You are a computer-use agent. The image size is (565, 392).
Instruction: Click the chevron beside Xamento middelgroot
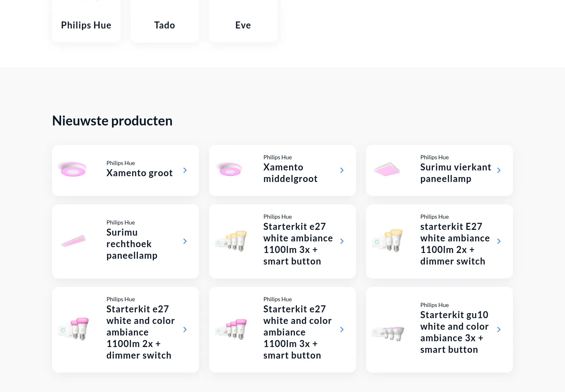(x=342, y=170)
